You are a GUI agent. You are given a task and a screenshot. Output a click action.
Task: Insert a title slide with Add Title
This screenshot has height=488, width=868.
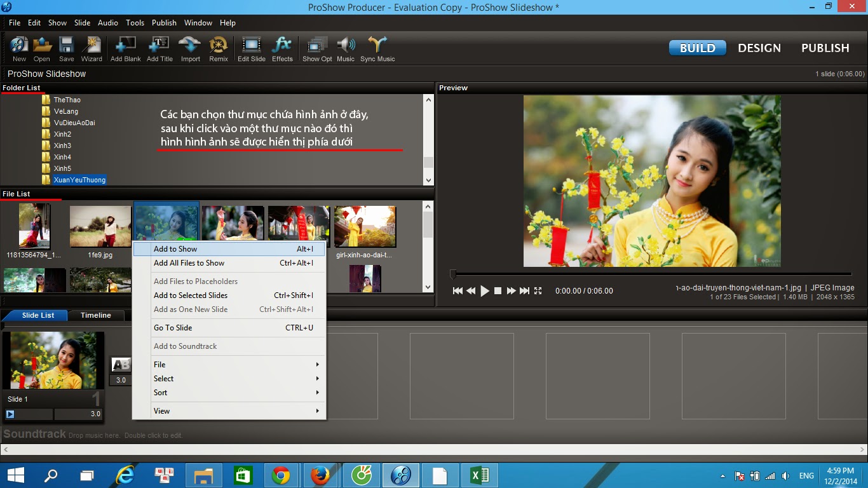159,48
